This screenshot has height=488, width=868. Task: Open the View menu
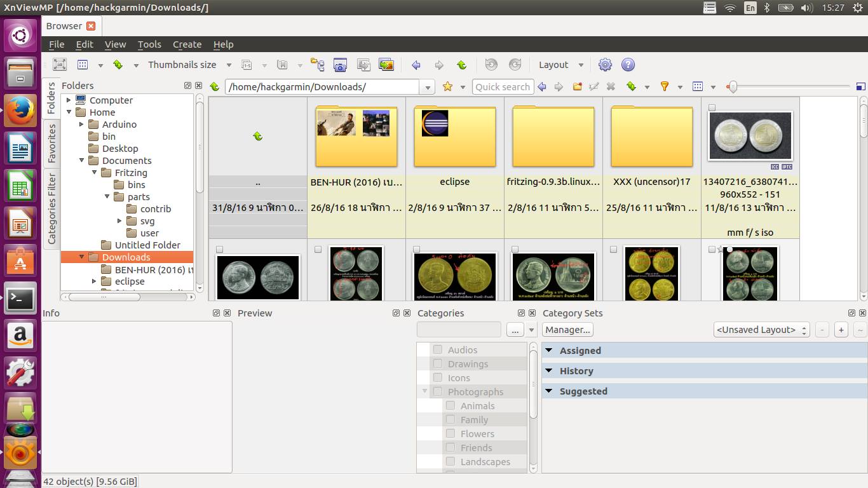(x=115, y=44)
